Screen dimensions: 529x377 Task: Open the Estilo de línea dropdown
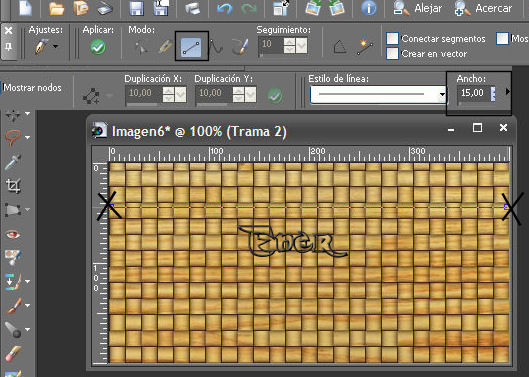point(379,94)
